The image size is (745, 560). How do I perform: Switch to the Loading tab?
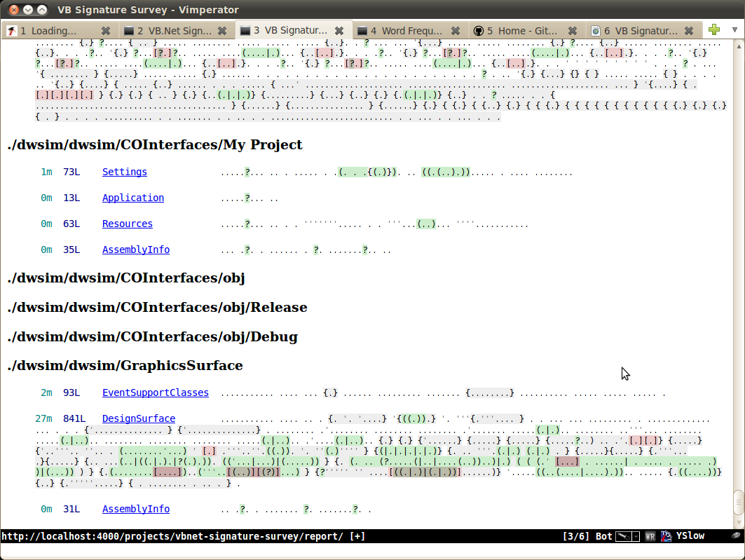coord(60,31)
